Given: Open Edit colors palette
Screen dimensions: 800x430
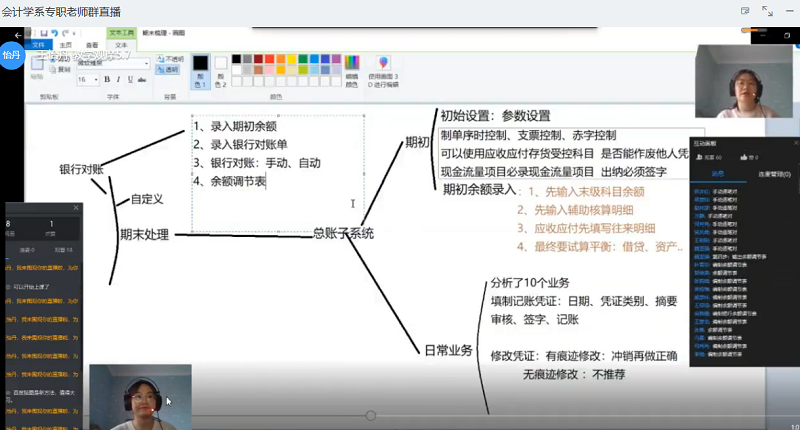Looking at the screenshot, I should pyautogui.click(x=351, y=68).
